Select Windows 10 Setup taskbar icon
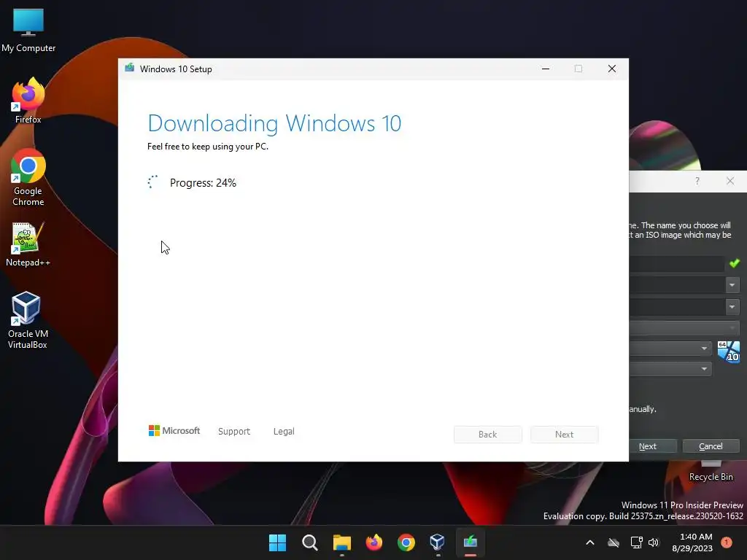 pyautogui.click(x=471, y=542)
